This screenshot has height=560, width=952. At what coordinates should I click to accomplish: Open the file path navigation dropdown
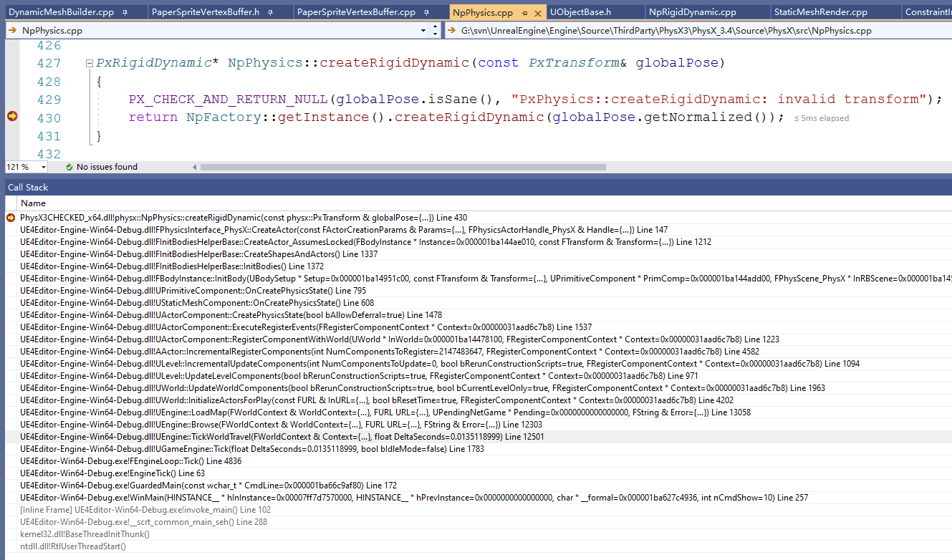699,31
